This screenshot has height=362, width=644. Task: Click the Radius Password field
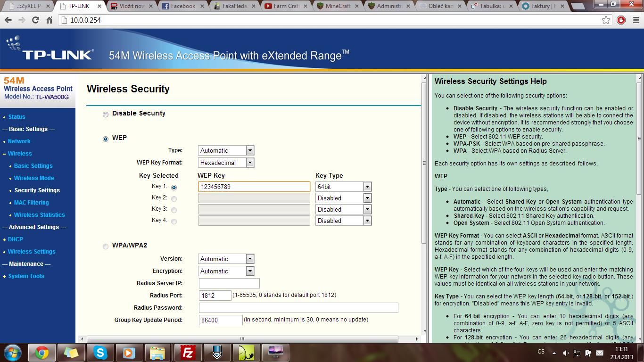298,308
